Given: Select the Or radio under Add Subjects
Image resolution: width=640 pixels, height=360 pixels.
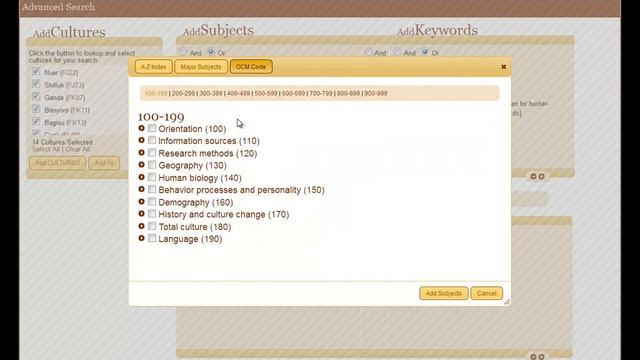Looking at the screenshot, I should 211,52.
